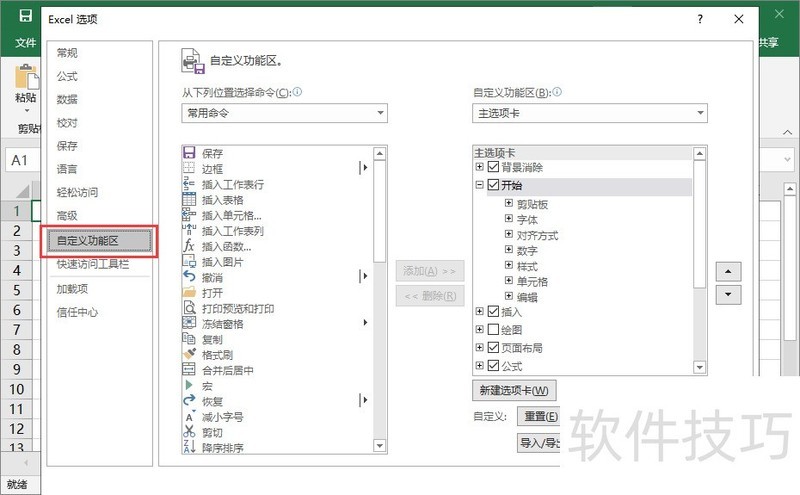Screen dimensions: 800x495
Task: Click info icon beside customize ribbon label
Action: click(x=557, y=92)
